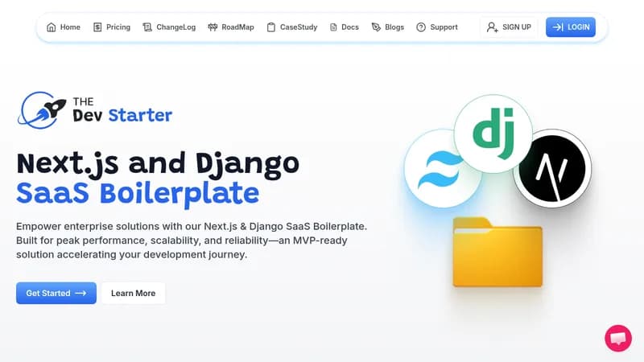Click the Login arrow icon

tap(558, 27)
